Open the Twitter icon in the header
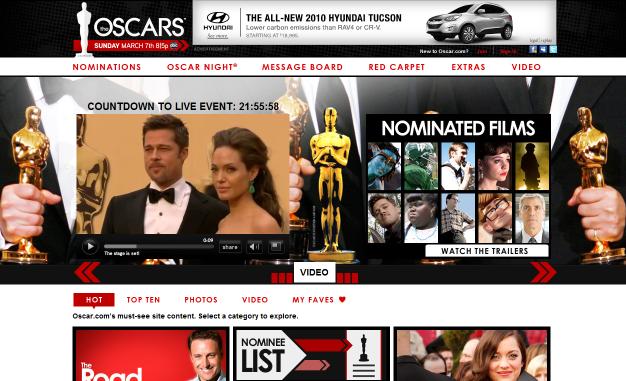The image size is (626, 381). click(x=553, y=50)
